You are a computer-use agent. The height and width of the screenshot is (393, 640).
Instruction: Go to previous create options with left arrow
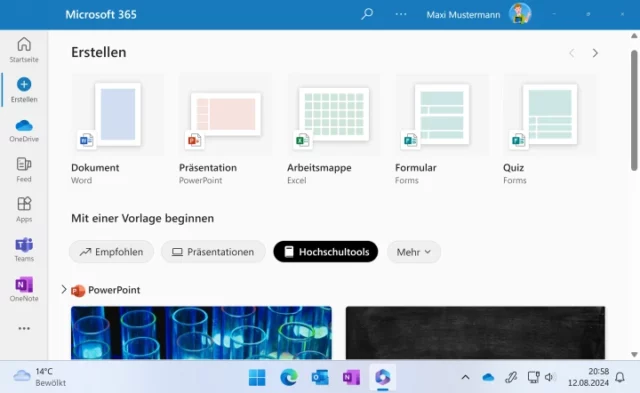[x=572, y=53]
